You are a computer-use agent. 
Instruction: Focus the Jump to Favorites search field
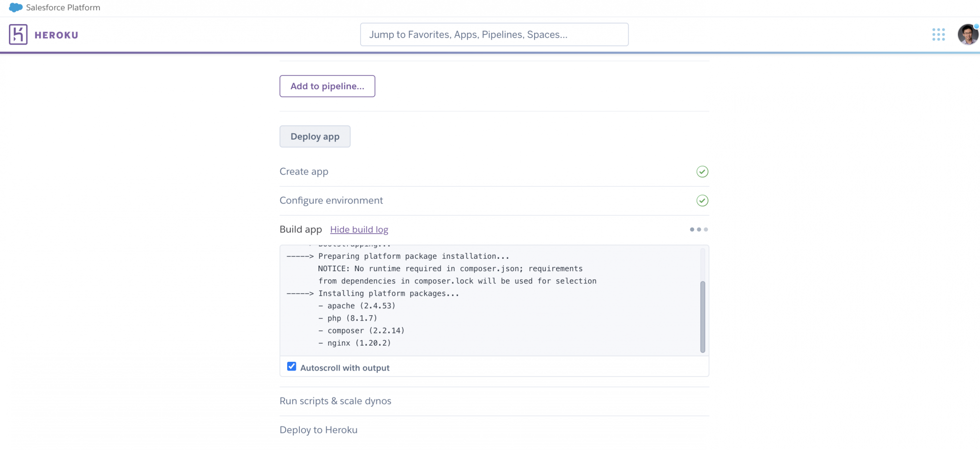click(x=494, y=35)
